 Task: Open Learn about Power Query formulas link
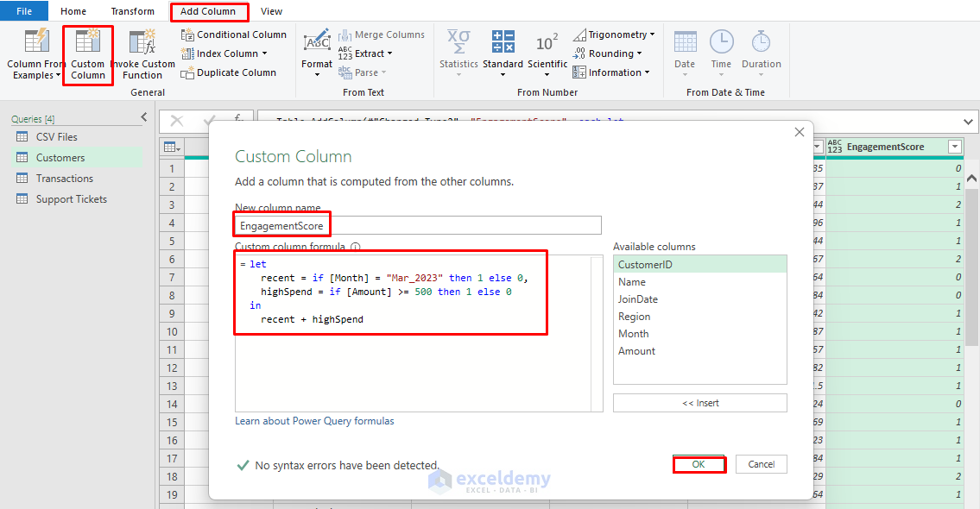[314, 421]
